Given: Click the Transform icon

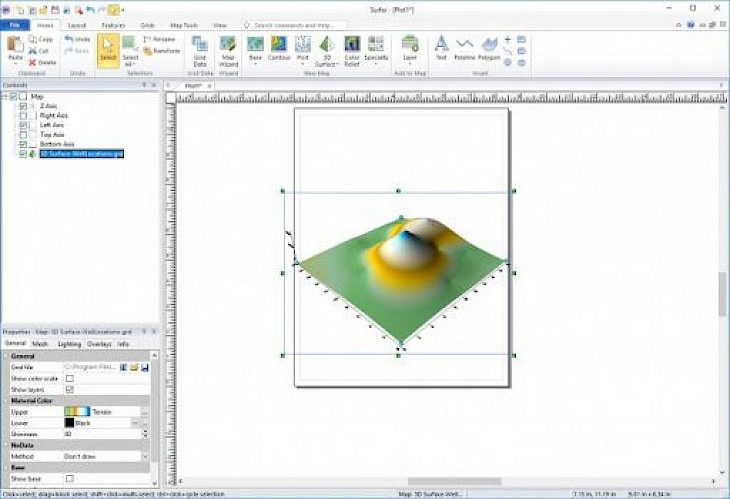Looking at the screenshot, I should coord(148,51).
